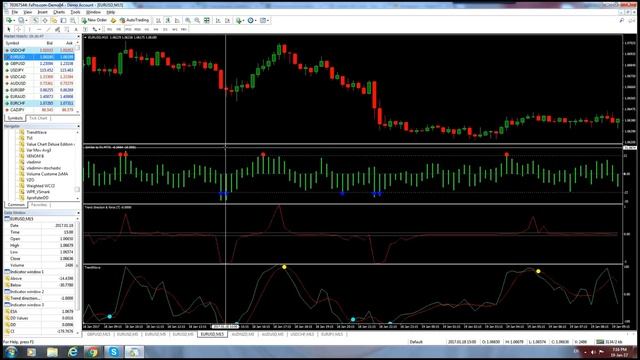Switch chart to bar chart icon
The width and height of the screenshot is (640, 360).
(158, 20)
